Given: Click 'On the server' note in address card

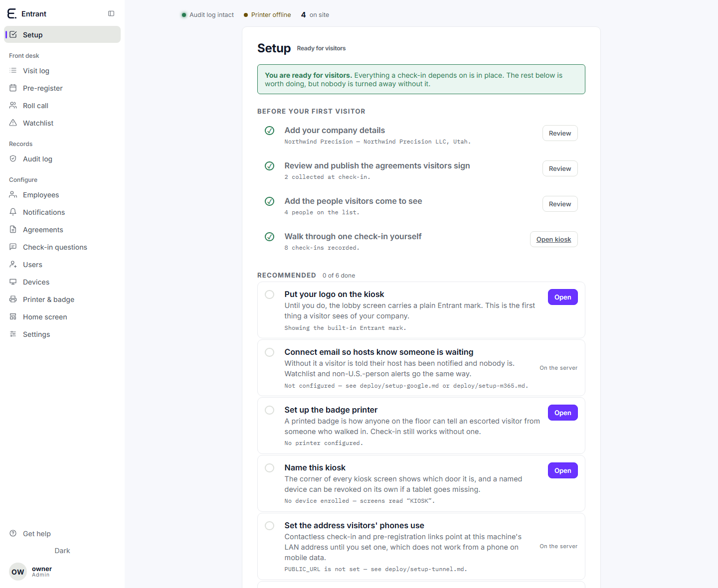Looking at the screenshot, I should tap(558, 546).
